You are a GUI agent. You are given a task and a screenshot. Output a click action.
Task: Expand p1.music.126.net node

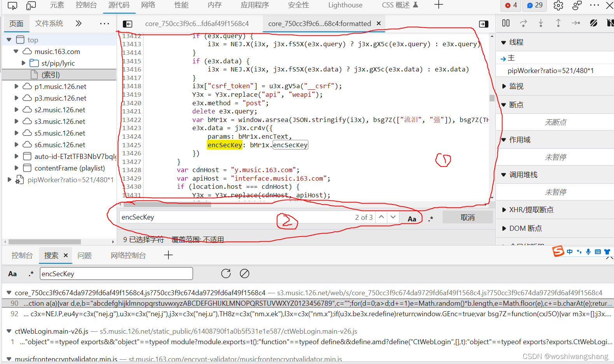[x=16, y=87]
